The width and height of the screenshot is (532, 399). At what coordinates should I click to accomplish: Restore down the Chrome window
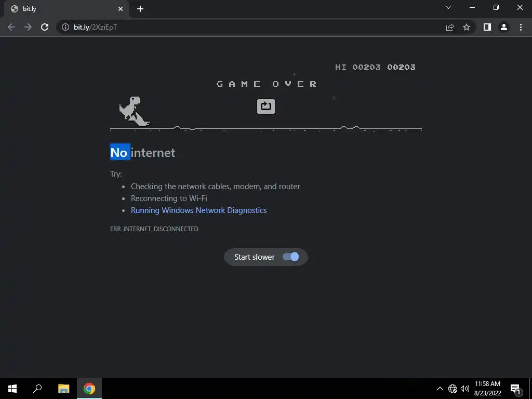(496, 7)
